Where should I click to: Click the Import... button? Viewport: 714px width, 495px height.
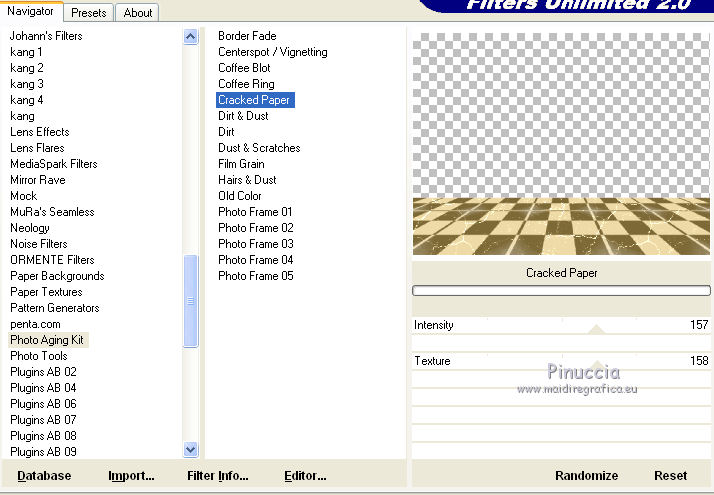(131, 475)
